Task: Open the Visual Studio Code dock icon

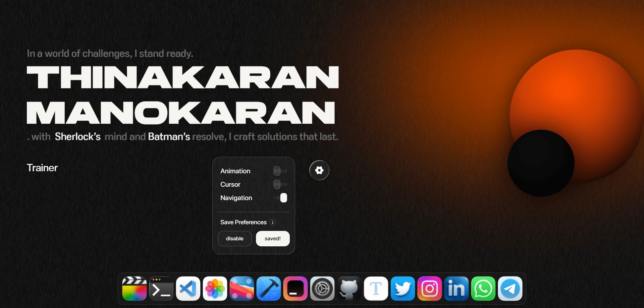Action: point(188,289)
